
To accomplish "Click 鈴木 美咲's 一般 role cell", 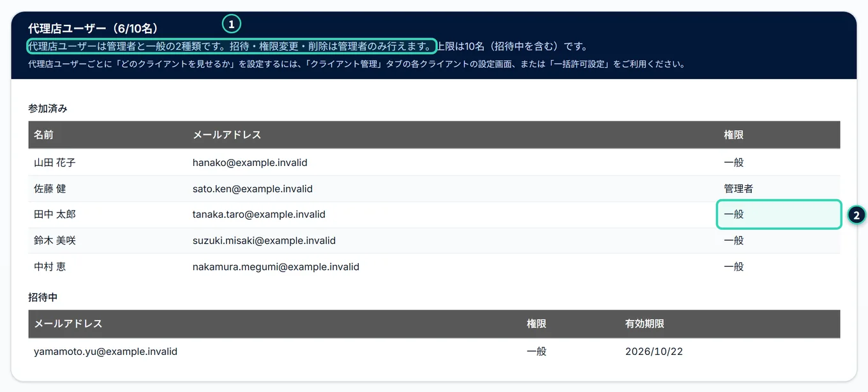I will tap(734, 241).
